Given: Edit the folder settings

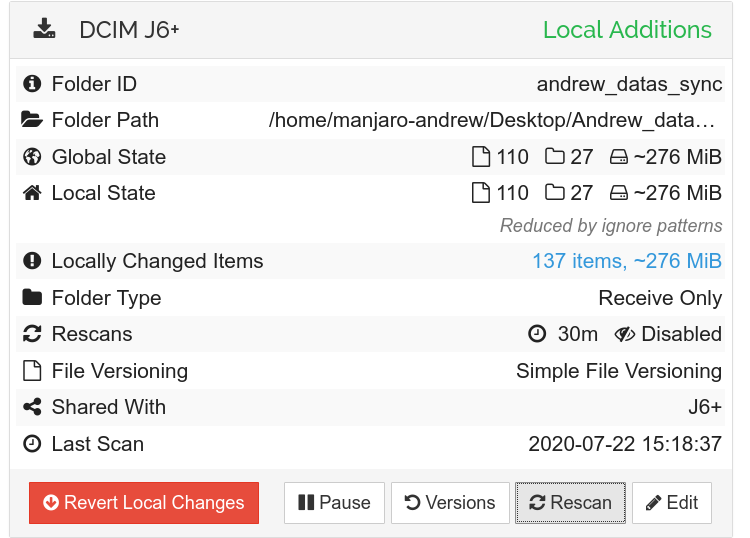Looking at the screenshot, I should click(x=672, y=503).
